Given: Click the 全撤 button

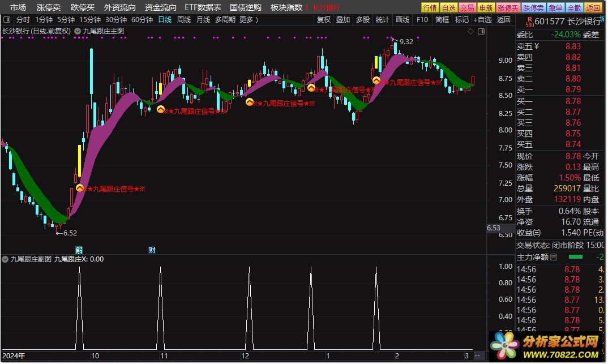Looking at the screenshot, I should click(x=574, y=8).
